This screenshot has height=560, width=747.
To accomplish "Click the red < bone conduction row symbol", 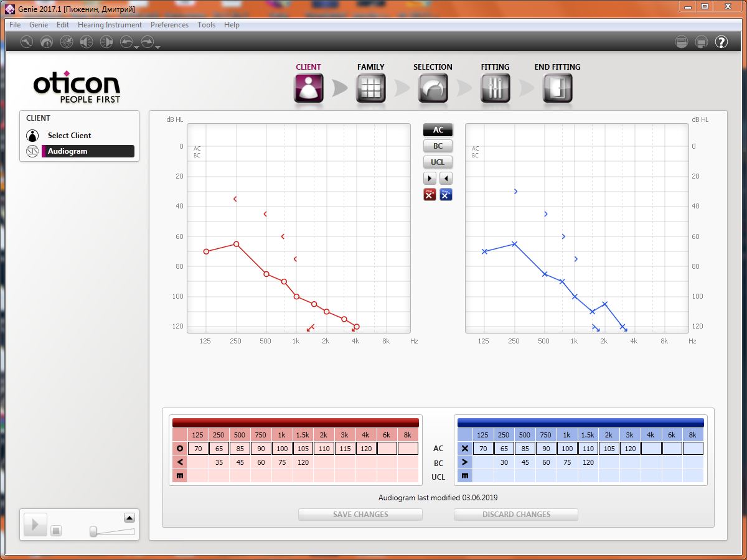I will pos(180,462).
